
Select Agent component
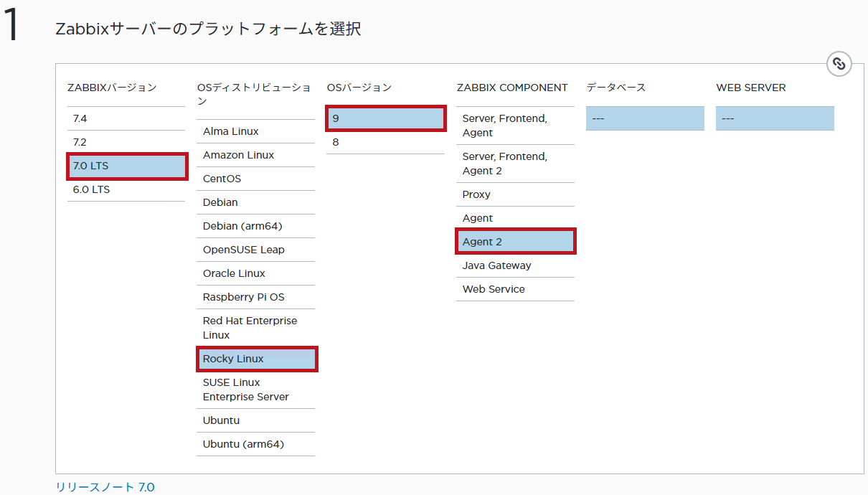(x=516, y=218)
